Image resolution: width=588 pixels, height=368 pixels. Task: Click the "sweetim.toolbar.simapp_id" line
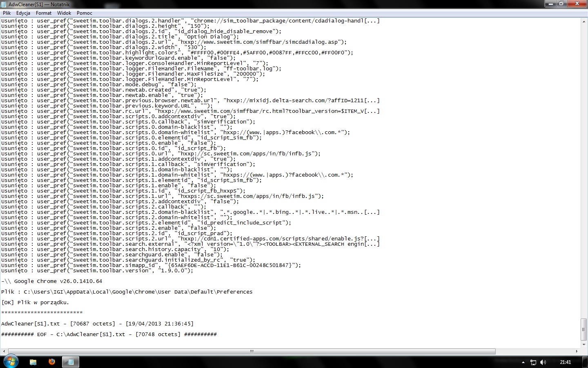(151, 265)
